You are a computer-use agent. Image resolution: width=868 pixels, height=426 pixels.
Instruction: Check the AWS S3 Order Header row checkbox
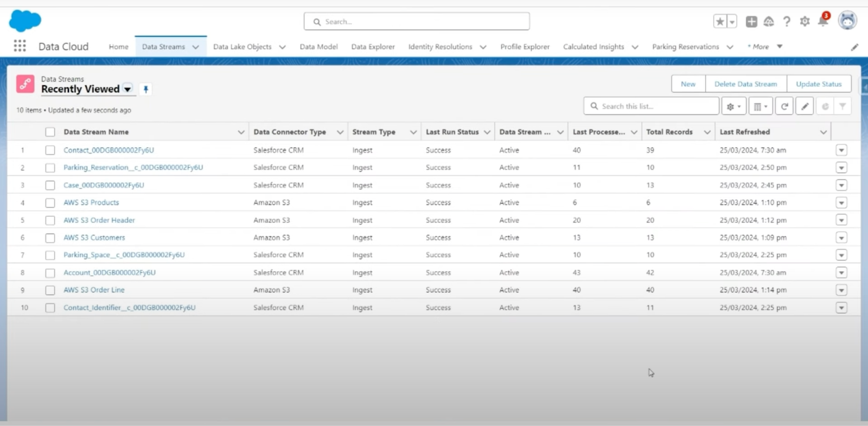point(50,220)
